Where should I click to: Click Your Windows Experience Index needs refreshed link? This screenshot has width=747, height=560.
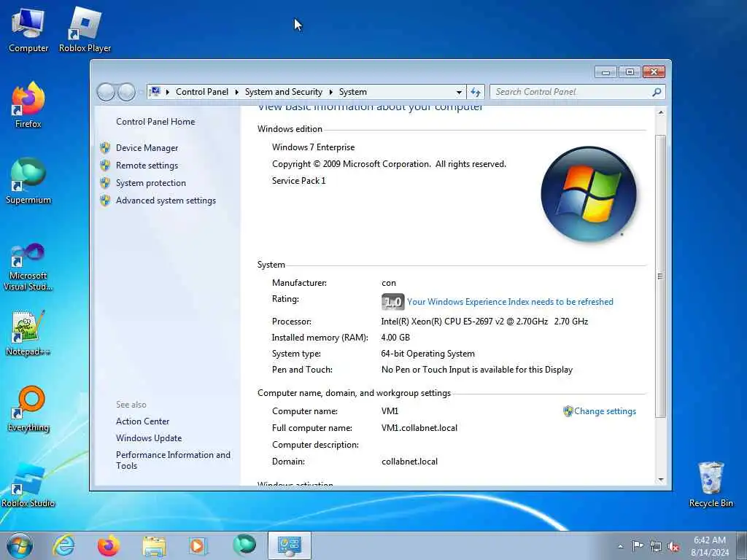coord(510,302)
